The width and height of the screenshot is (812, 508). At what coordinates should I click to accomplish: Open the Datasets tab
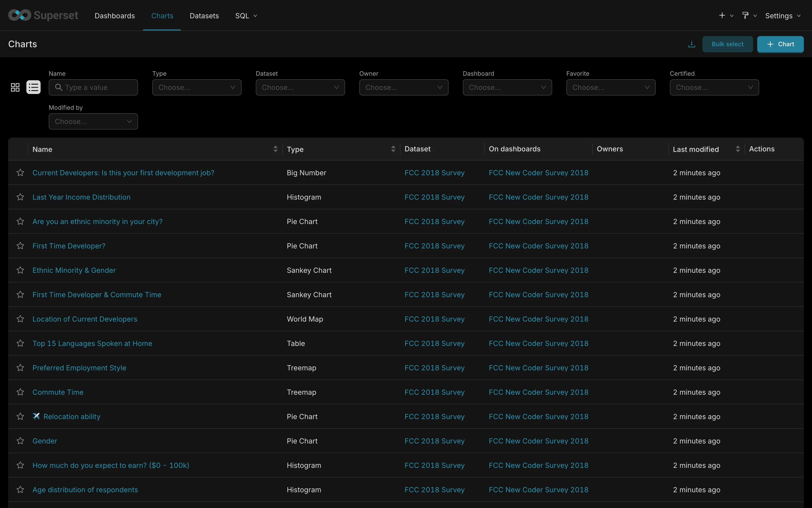(x=204, y=16)
